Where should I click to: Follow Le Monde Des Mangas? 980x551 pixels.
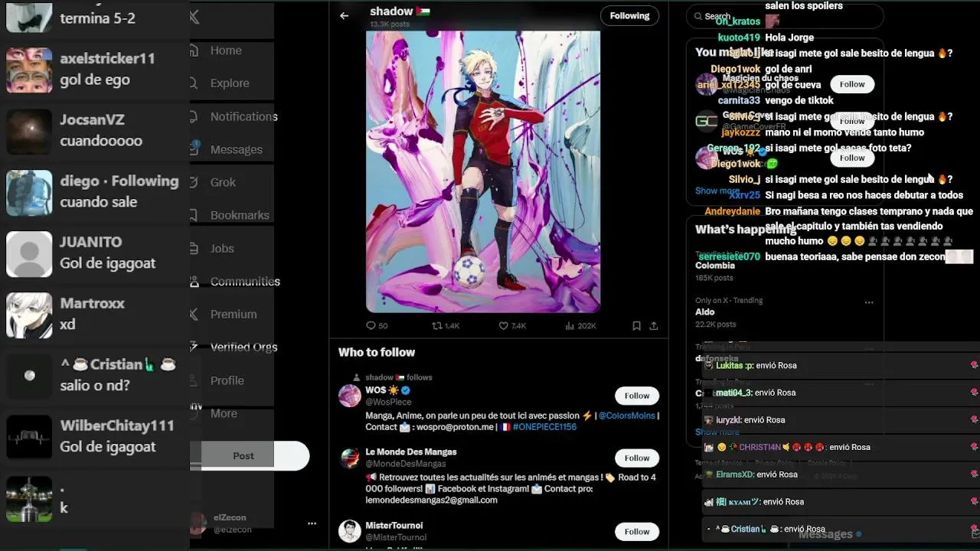(636, 458)
